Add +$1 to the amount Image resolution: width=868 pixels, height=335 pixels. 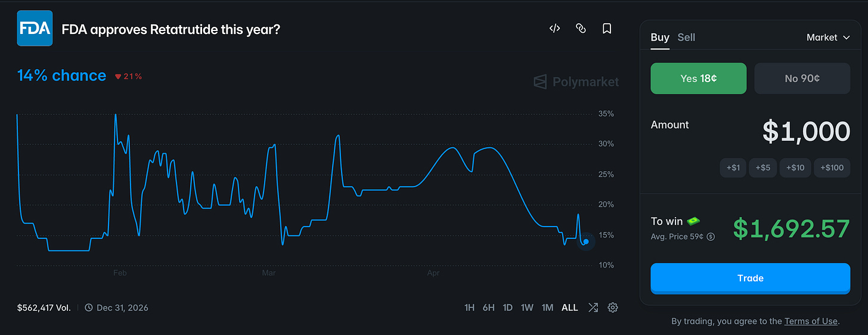tap(733, 167)
